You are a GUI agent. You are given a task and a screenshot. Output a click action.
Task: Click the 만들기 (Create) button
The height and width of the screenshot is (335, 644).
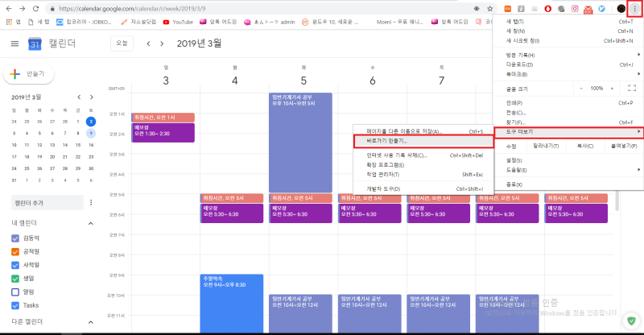click(x=28, y=73)
